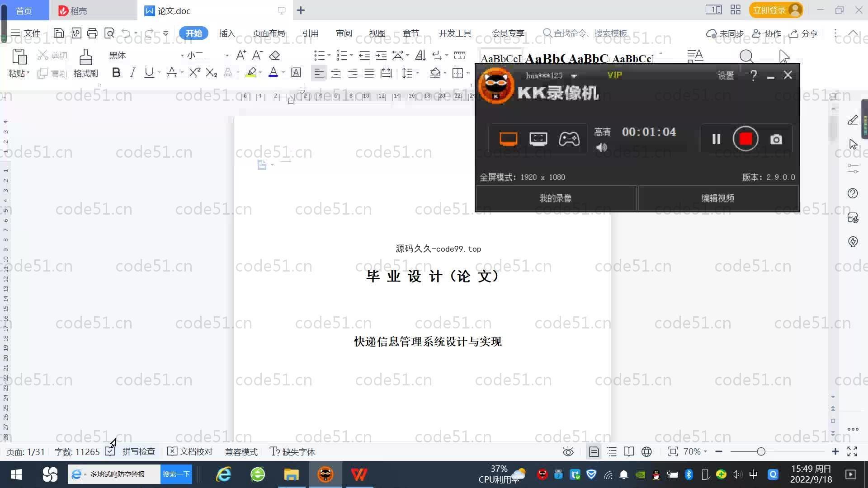This screenshot has width=868, height=488.
Task: Select center text alignment
Action: pos(335,73)
